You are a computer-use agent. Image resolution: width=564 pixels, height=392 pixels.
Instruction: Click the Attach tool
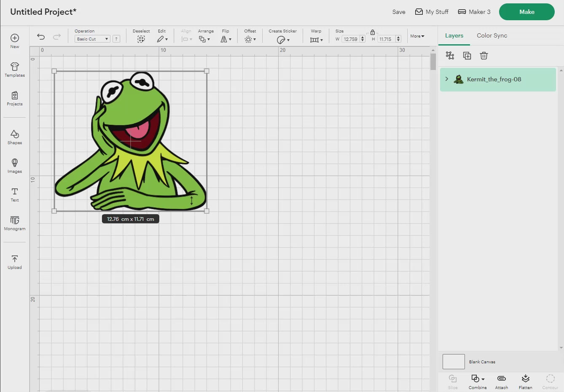tap(502, 381)
